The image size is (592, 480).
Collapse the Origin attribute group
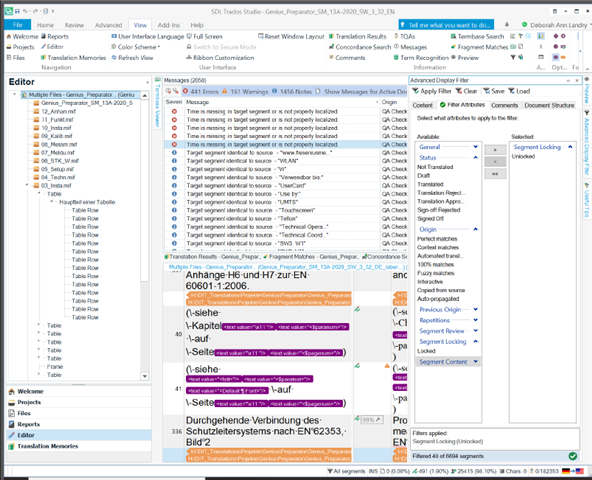(476, 229)
